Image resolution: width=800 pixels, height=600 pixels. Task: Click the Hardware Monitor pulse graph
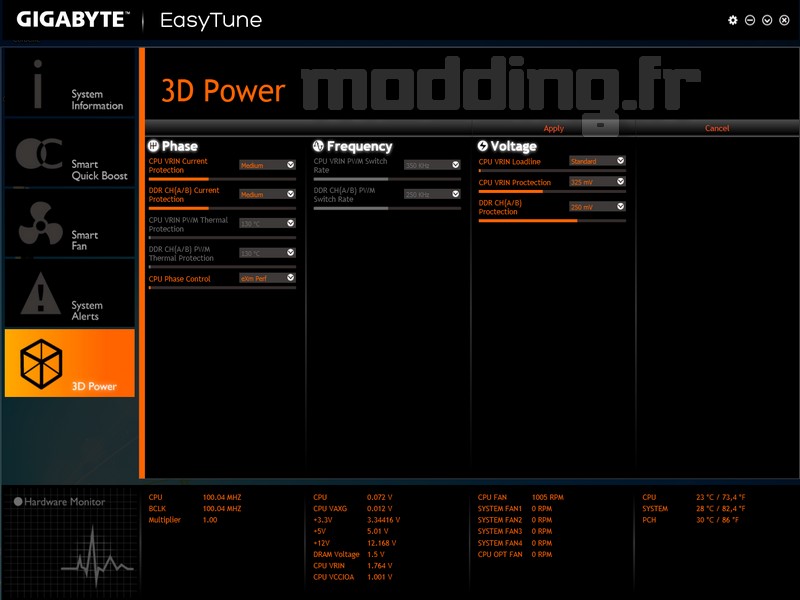pos(97,556)
